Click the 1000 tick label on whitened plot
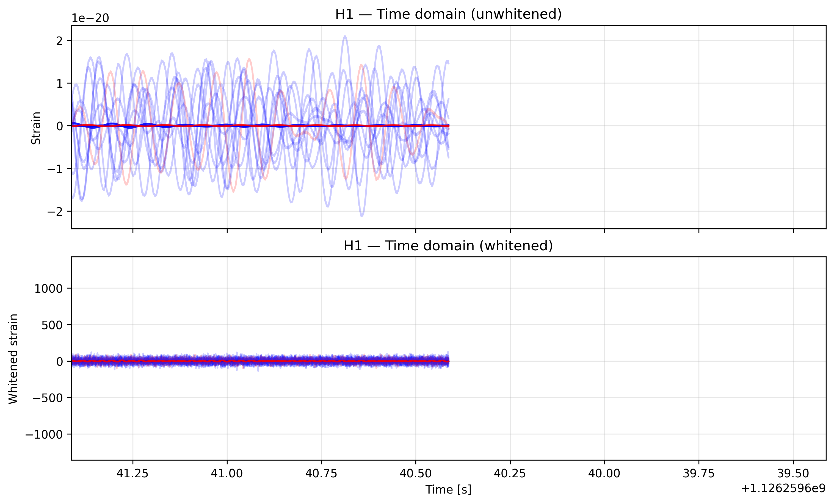Screen dimensions: 834x504 [x=48, y=289]
